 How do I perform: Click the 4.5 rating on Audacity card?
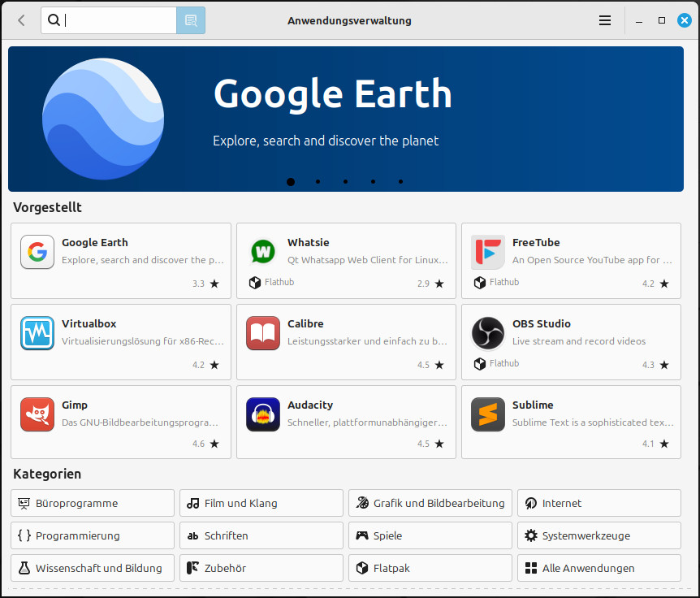(423, 444)
